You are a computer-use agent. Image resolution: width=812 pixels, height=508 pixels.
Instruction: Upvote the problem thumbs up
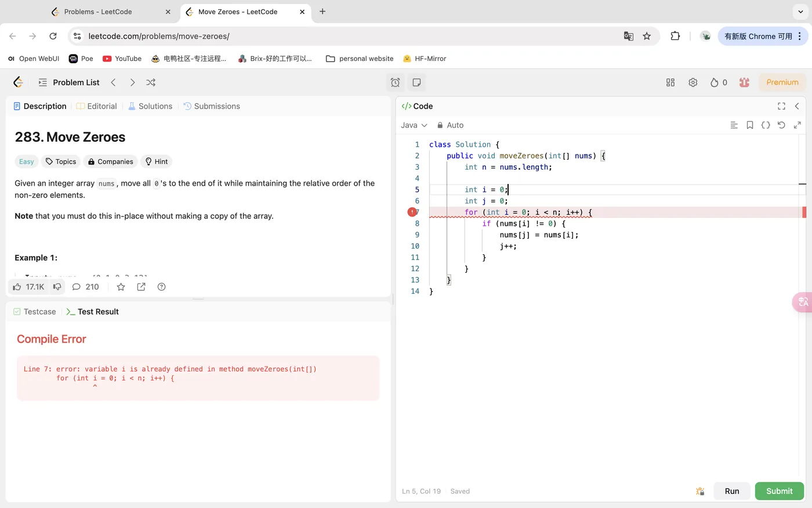[x=28, y=287]
